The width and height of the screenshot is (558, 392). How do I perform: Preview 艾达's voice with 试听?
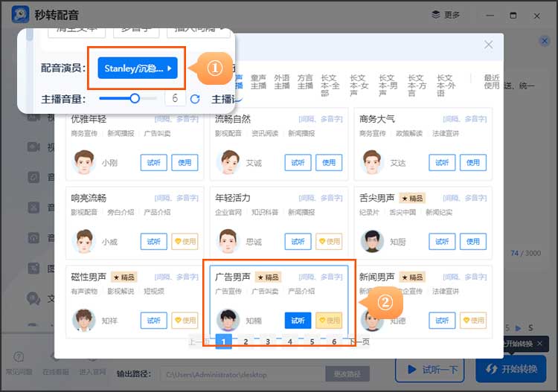pyautogui.click(x=442, y=163)
